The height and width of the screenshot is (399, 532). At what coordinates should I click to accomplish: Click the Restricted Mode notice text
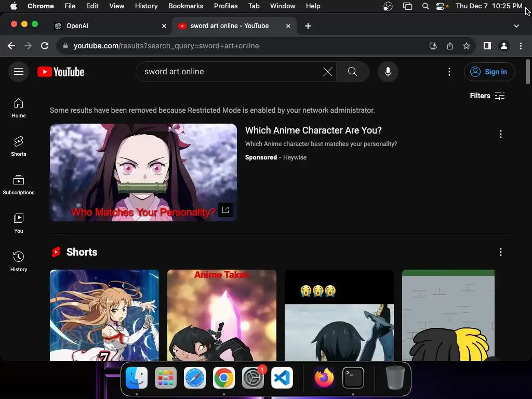tap(212, 110)
